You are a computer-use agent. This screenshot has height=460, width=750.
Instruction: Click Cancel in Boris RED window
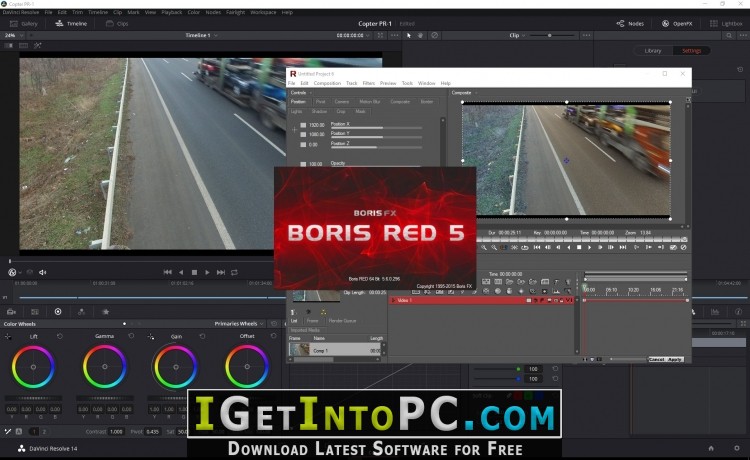click(657, 359)
